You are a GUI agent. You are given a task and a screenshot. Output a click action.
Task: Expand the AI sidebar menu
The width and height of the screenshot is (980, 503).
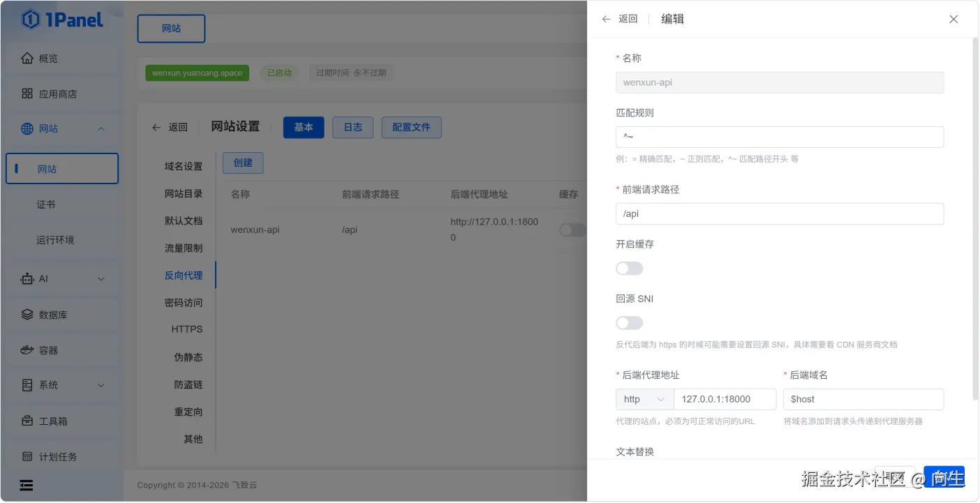101,279
